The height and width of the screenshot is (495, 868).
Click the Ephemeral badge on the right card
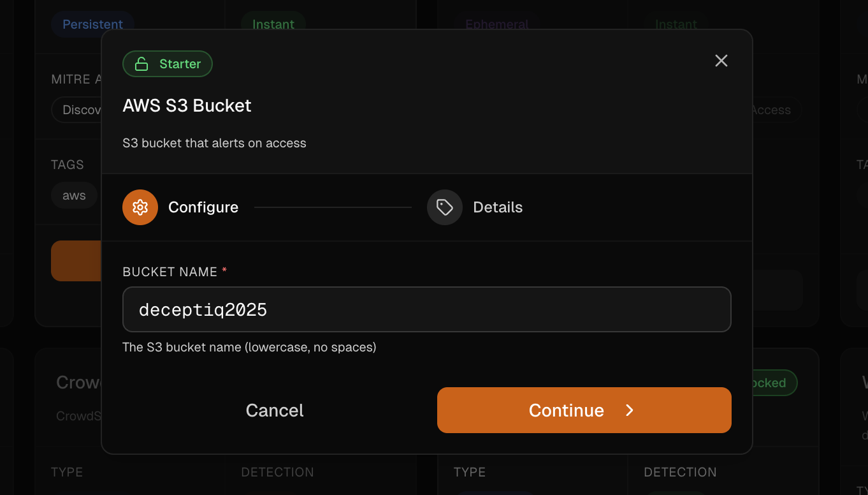tap(497, 24)
